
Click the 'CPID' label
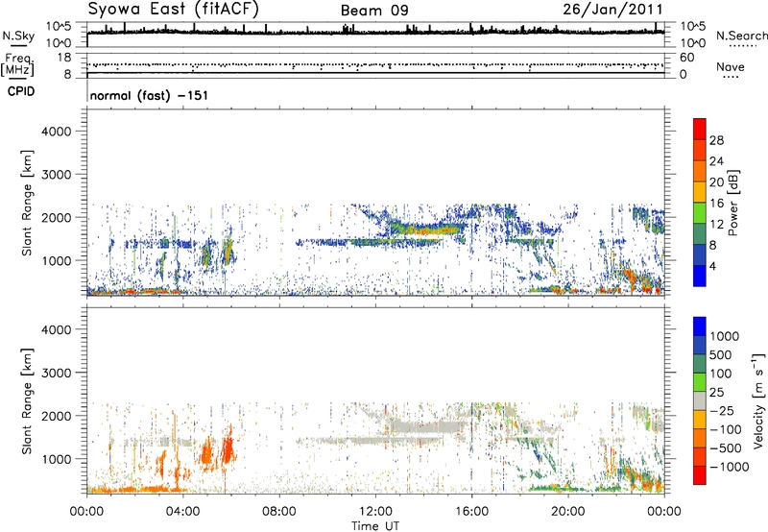coord(21,91)
